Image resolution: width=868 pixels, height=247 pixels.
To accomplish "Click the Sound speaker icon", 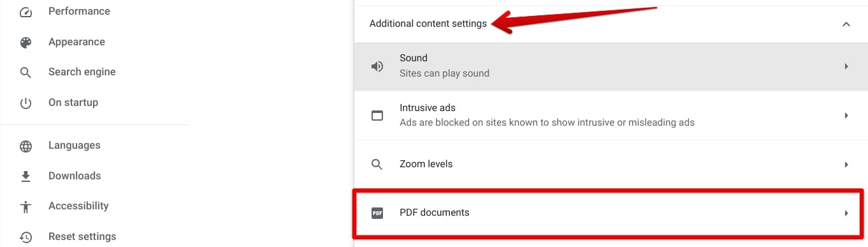I will pyautogui.click(x=377, y=66).
